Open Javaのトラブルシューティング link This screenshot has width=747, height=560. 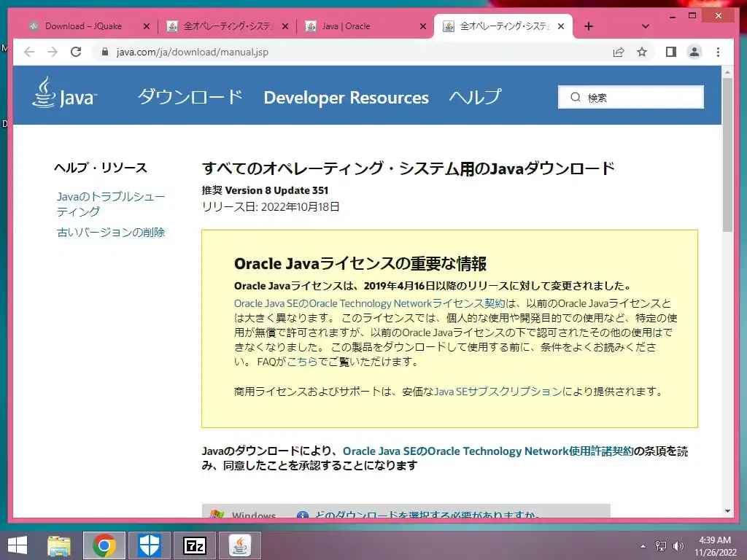click(x=111, y=204)
